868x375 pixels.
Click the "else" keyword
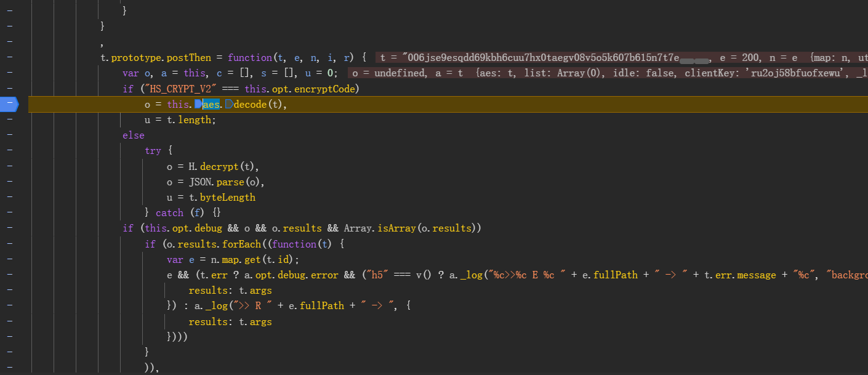pos(134,135)
